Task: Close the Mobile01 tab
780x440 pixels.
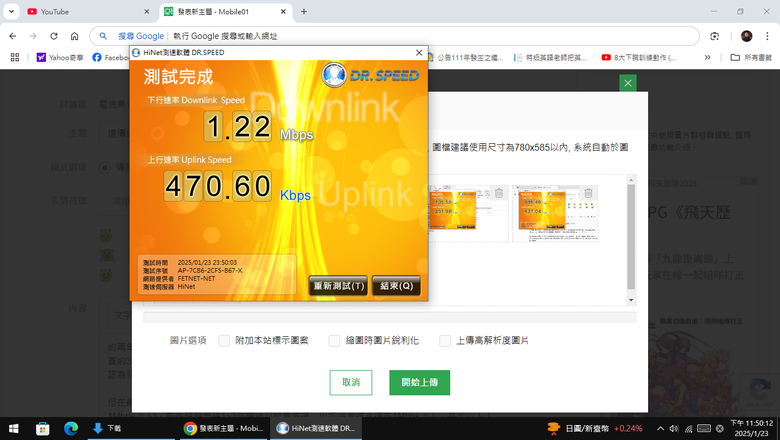Action: tap(283, 11)
